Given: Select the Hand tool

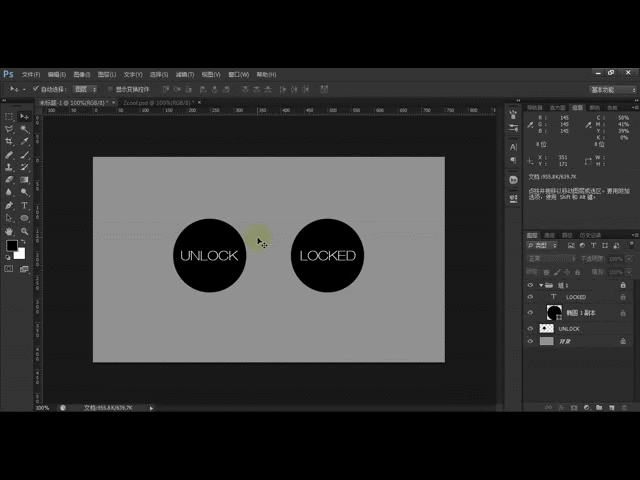Looking at the screenshot, I should tap(9, 230).
